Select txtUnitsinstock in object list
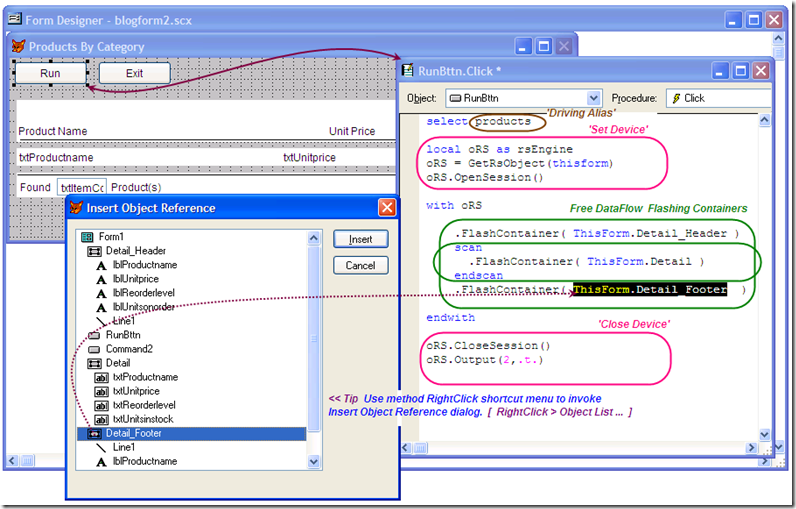This screenshot has height=509, width=796. [143, 419]
